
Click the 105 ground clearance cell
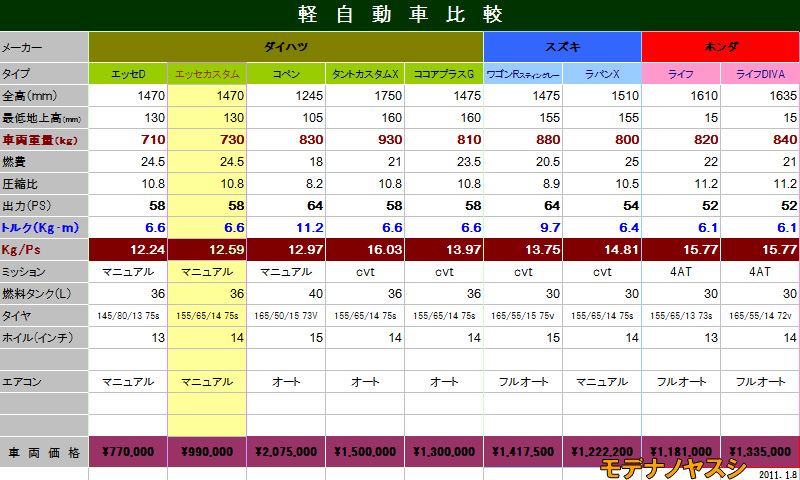[286, 118]
